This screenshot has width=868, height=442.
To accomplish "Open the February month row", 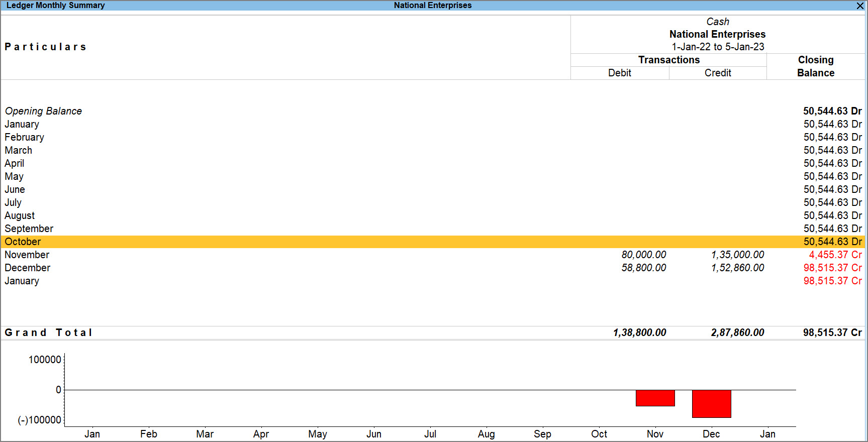I will click(433, 137).
